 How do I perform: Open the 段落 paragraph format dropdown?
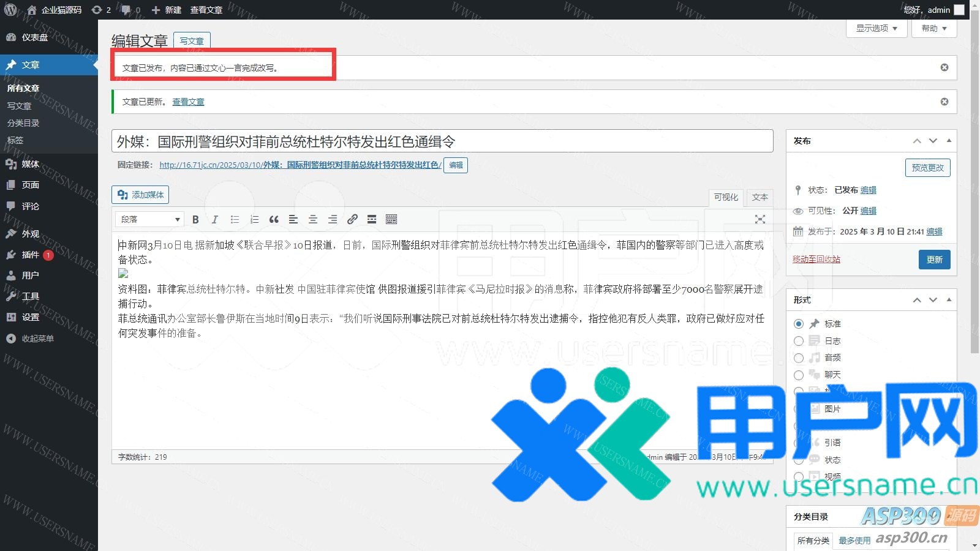[x=149, y=219]
